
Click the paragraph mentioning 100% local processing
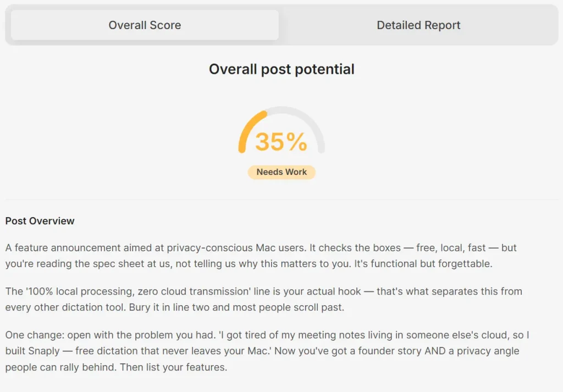tap(264, 300)
